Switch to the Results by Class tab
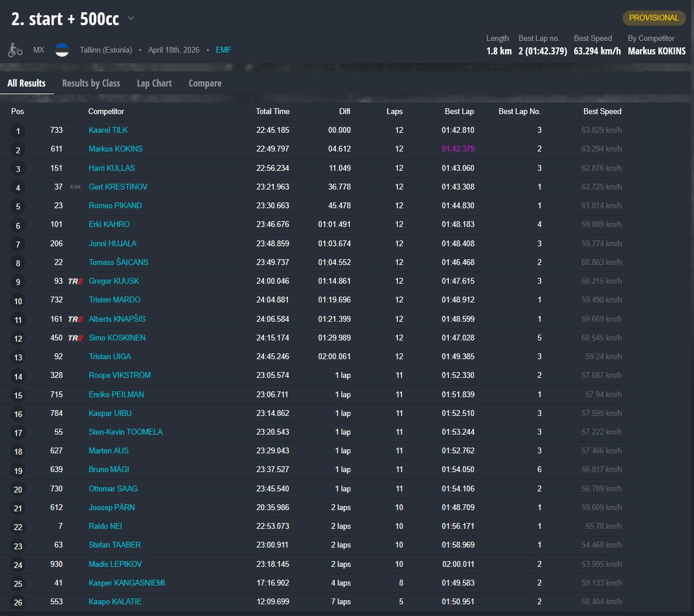The height and width of the screenshot is (616, 694). (91, 83)
